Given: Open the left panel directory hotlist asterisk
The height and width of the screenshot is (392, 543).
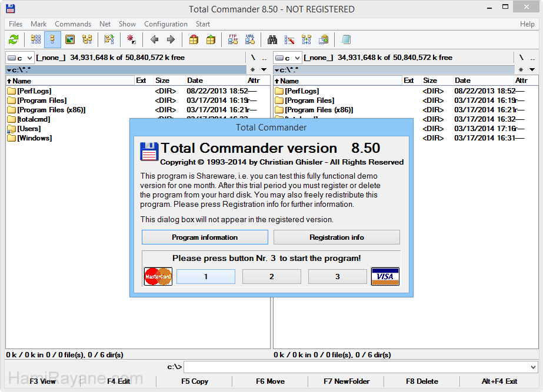Looking at the screenshot, I should click(253, 70).
